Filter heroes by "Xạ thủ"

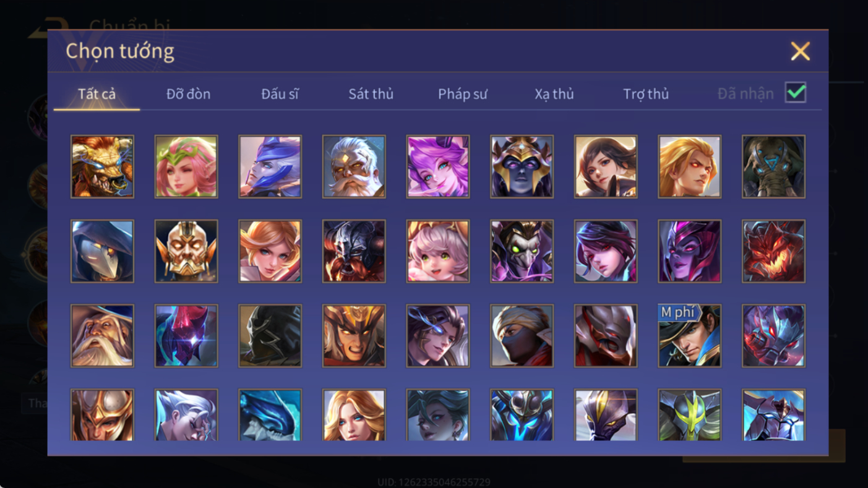point(554,94)
